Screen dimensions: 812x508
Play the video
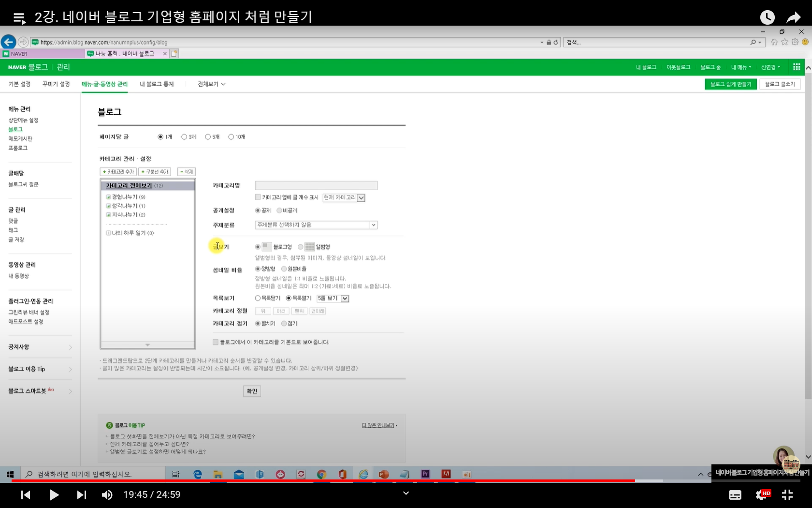click(54, 494)
